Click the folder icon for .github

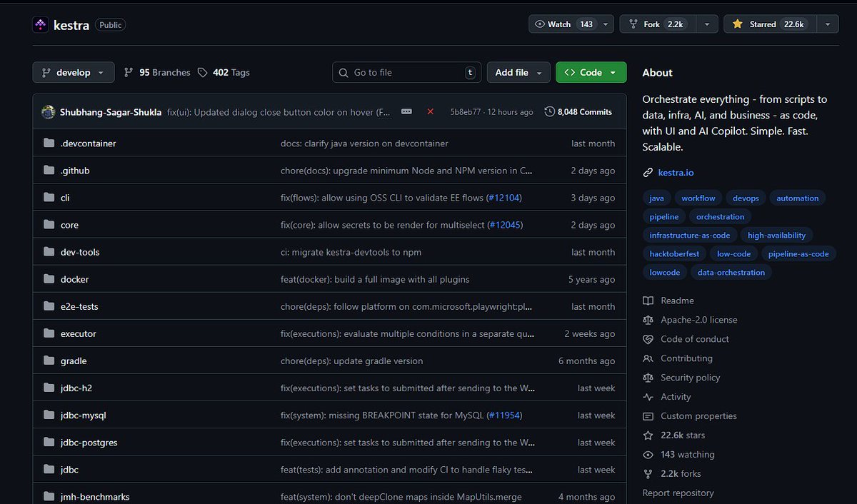pyautogui.click(x=49, y=171)
